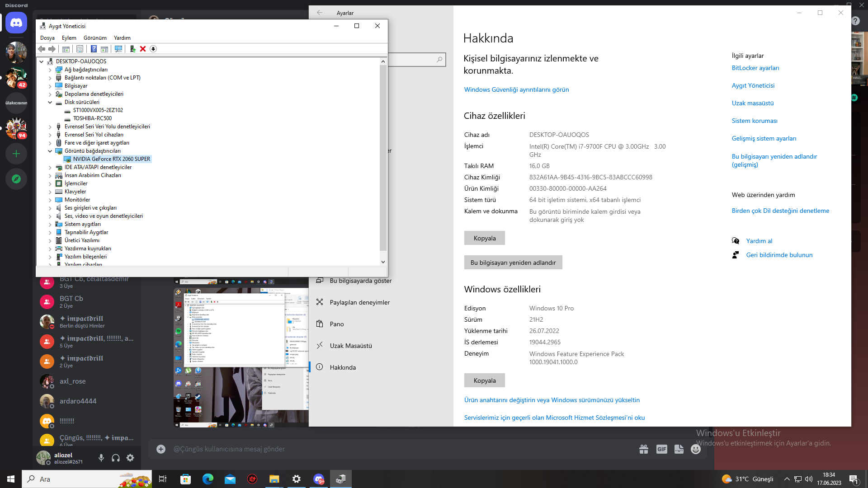
Task: Open the Görünüm menu
Action: coord(95,38)
